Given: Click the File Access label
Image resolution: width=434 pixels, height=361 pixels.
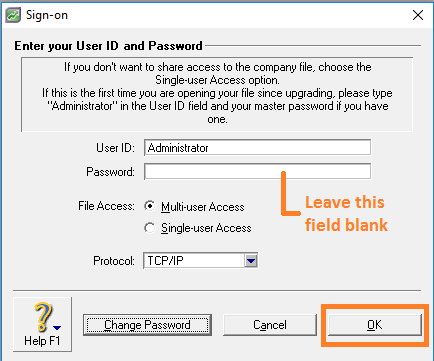Looking at the screenshot, I should point(106,206).
